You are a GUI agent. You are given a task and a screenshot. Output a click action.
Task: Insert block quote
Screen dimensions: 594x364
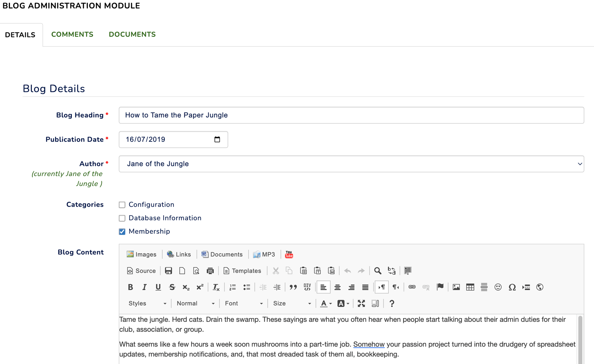pos(293,287)
